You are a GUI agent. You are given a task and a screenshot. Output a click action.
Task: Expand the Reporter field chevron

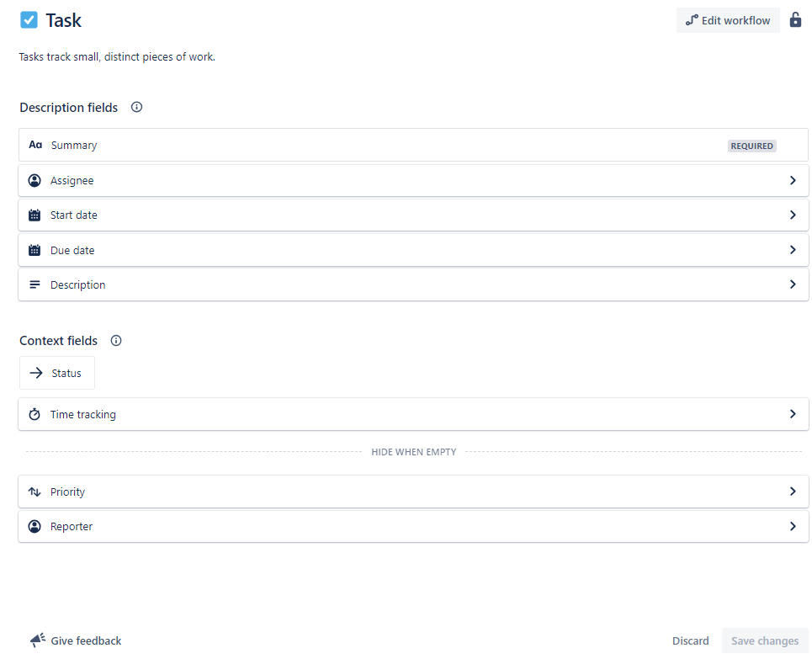click(x=793, y=526)
